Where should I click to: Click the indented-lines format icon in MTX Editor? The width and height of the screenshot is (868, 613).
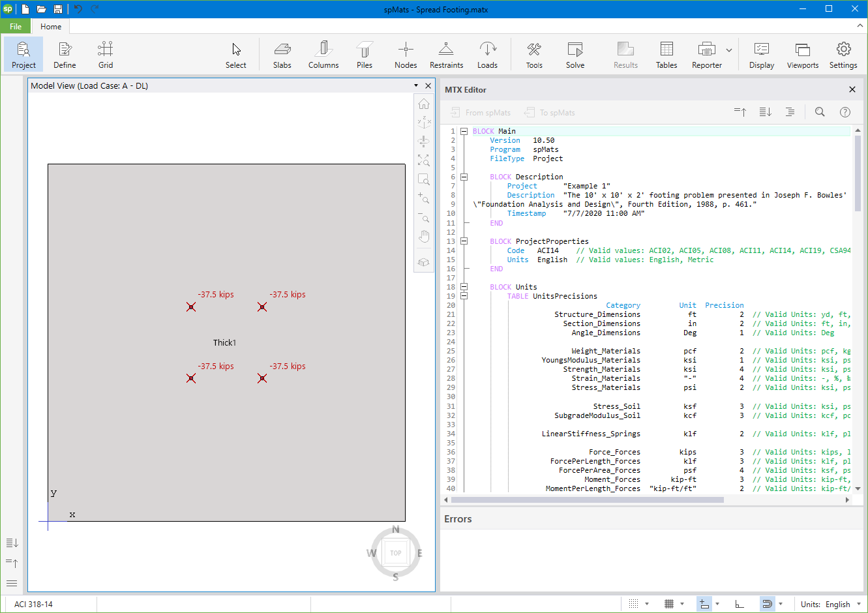[x=790, y=112]
